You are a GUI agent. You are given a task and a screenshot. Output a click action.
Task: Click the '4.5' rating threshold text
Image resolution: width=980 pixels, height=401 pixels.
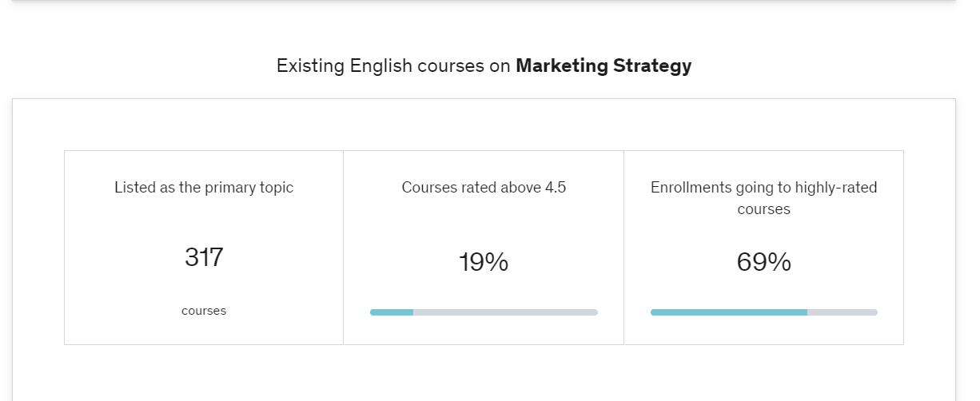point(556,188)
